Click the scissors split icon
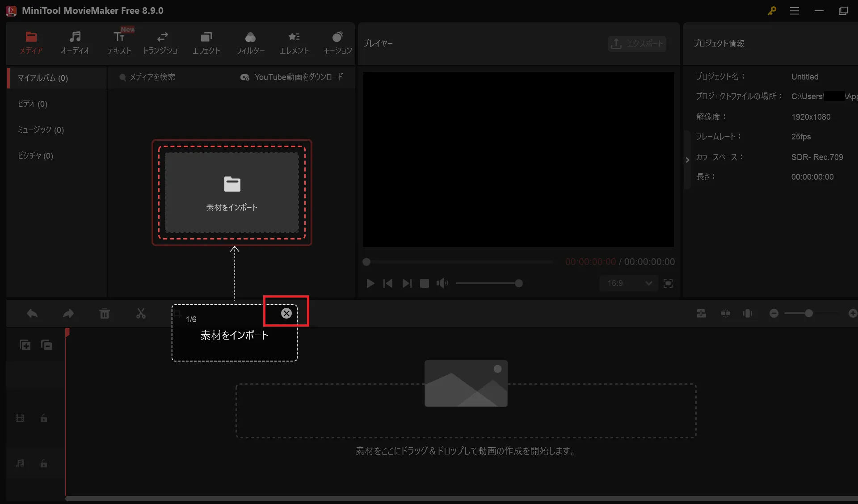The image size is (858, 504). tap(141, 314)
